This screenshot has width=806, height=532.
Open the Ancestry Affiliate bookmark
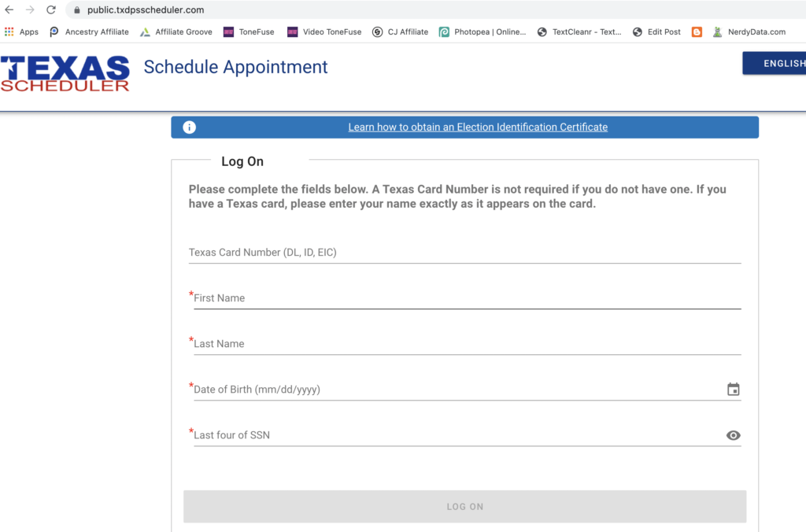89,32
